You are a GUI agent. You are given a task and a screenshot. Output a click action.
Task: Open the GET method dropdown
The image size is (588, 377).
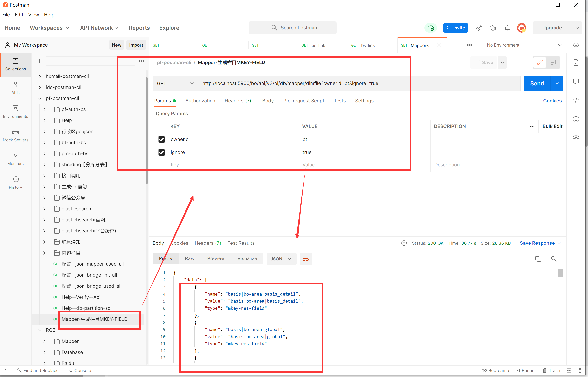point(175,83)
